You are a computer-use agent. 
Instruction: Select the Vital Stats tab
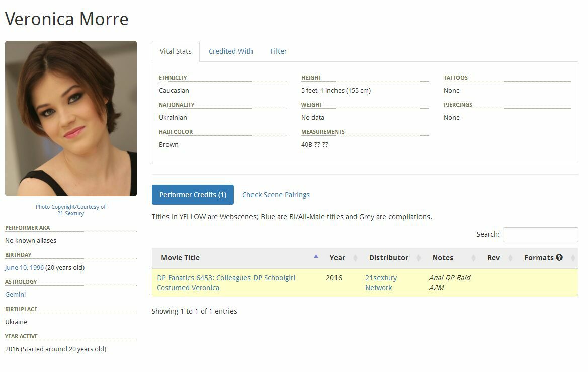tap(176, 51)
